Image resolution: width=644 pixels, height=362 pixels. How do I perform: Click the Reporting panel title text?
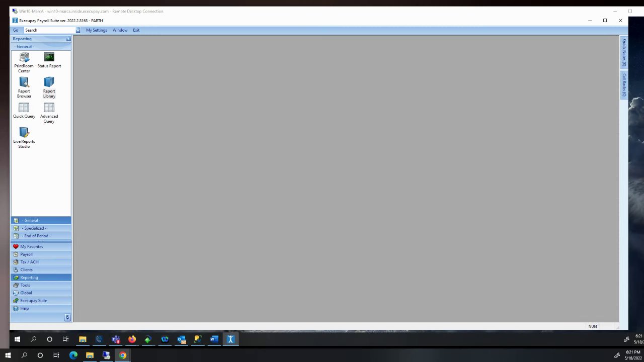[x=22, y=39]
